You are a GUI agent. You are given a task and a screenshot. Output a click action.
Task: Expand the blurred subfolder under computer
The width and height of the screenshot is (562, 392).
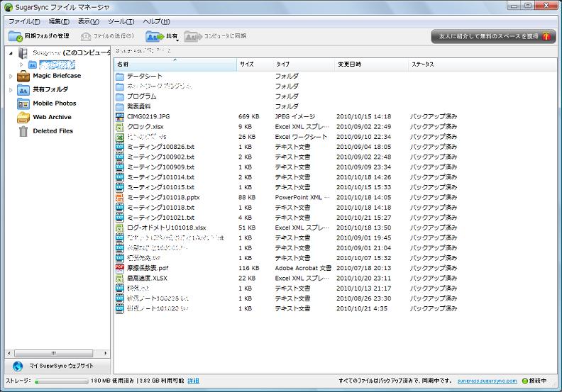(x=21, y=65)
